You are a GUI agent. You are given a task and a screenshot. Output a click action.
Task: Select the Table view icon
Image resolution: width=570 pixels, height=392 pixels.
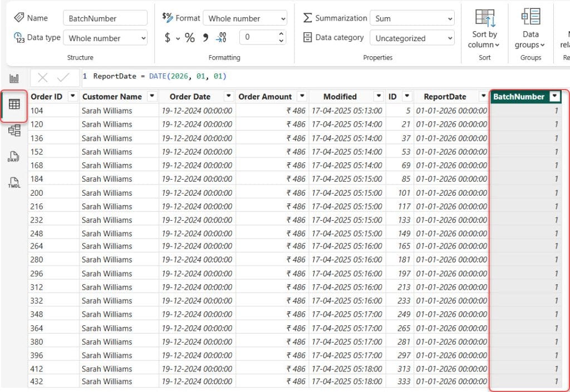[14, 105]
